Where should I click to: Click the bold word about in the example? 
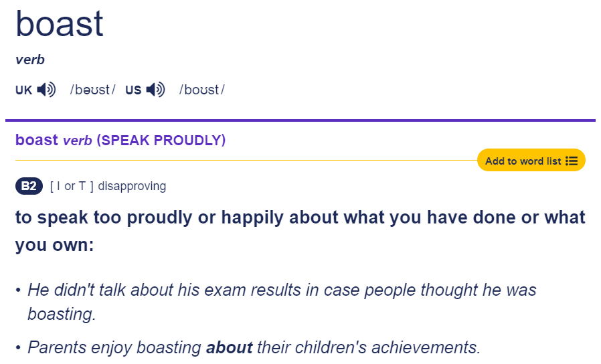(229, 347)
